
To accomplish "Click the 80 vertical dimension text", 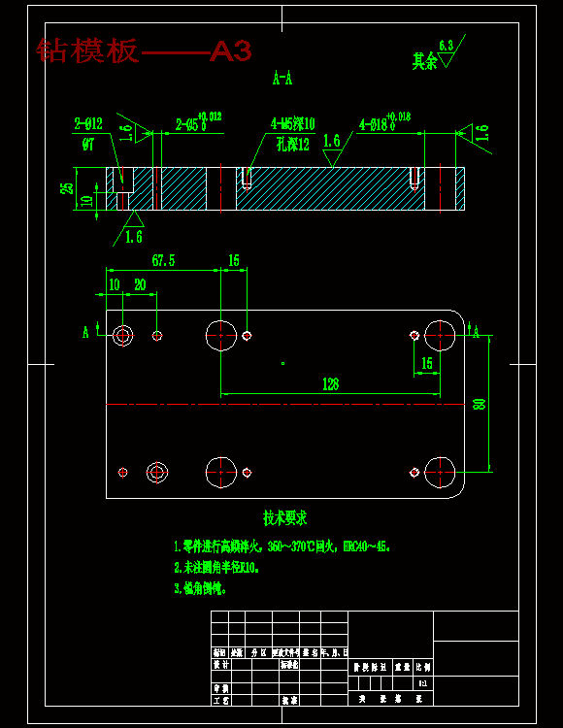I will coord(479,404).
